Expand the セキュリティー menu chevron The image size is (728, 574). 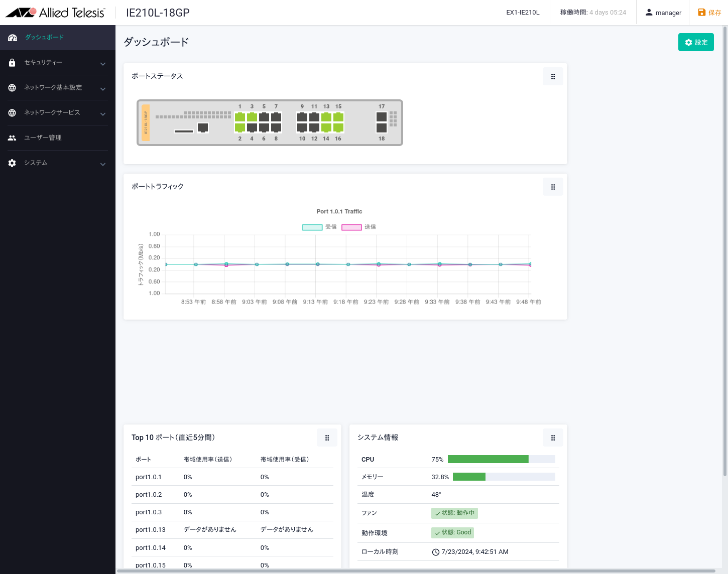[103, 64]
